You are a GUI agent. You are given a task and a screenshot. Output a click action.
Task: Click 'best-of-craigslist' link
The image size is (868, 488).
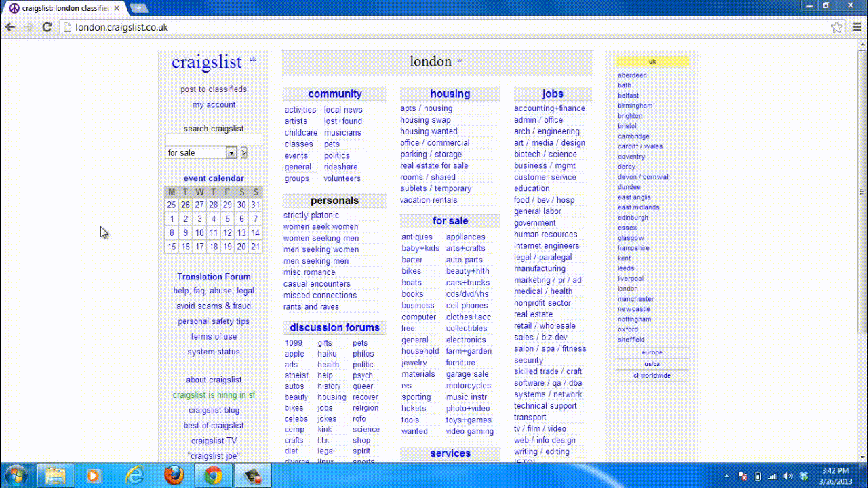click(214, 426)
